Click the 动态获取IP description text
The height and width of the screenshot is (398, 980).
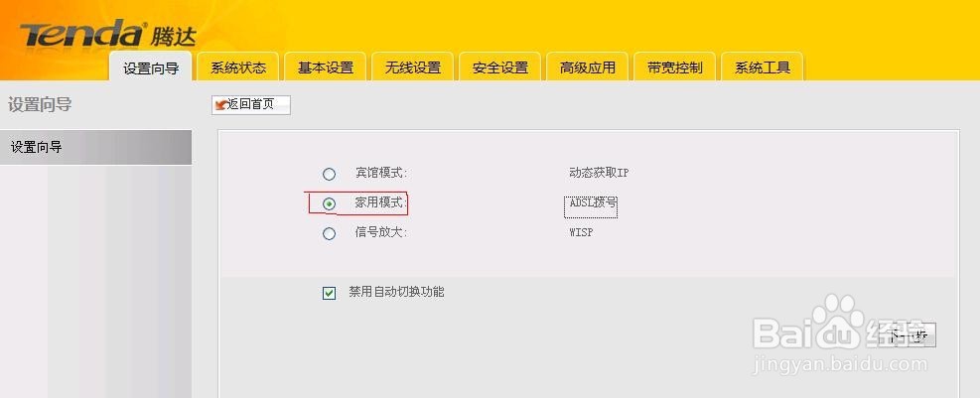(x=599, y=173)
